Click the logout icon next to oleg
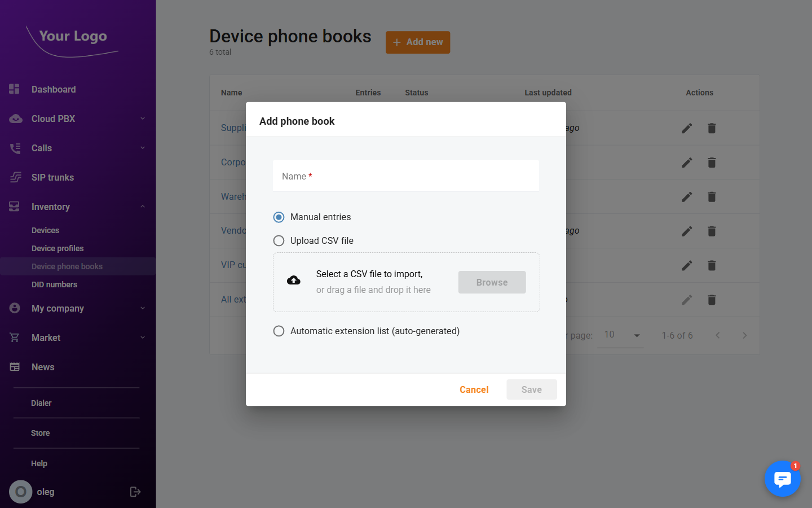812x508 pixels. [135, 492]
